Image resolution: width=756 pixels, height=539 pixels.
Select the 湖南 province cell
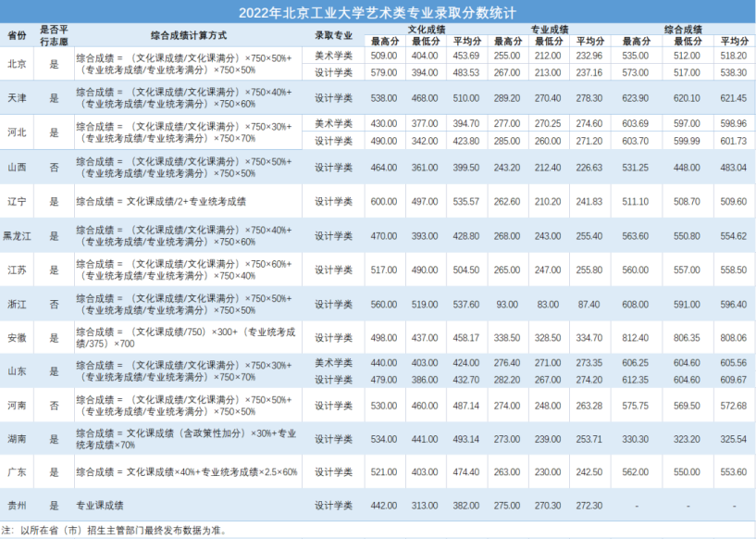17,439
